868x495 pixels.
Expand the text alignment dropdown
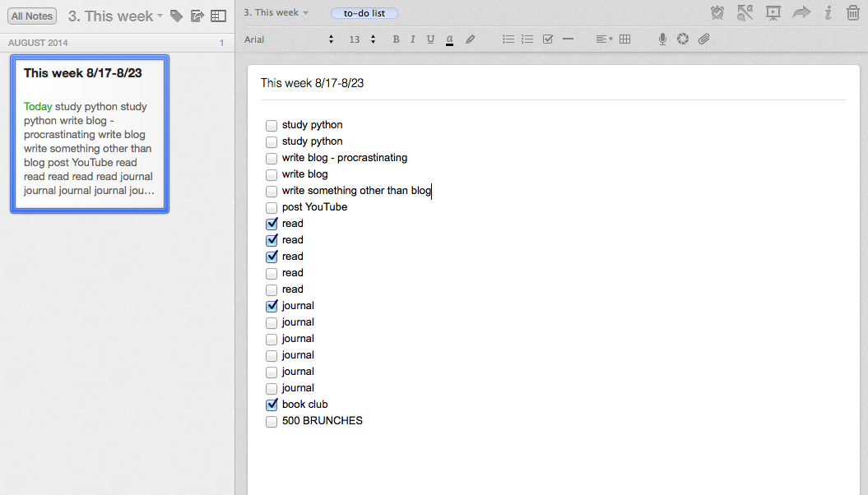[604, 39]
